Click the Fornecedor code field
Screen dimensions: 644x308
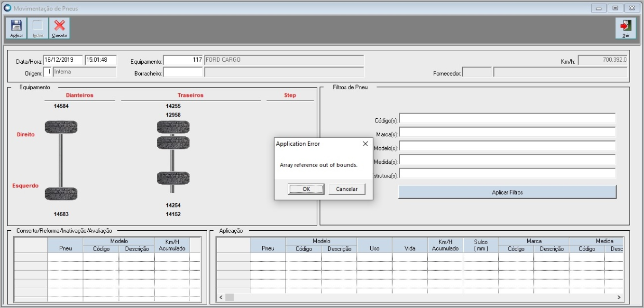(477, 72)
